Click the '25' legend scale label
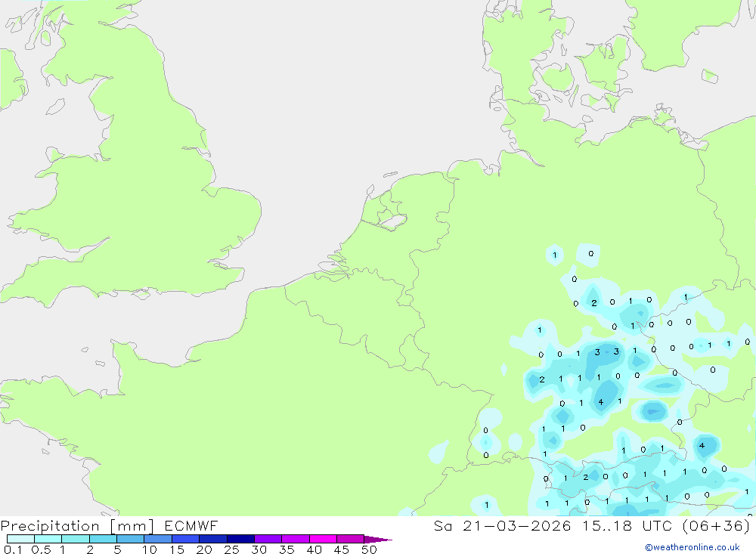 [x=231, y=549]
